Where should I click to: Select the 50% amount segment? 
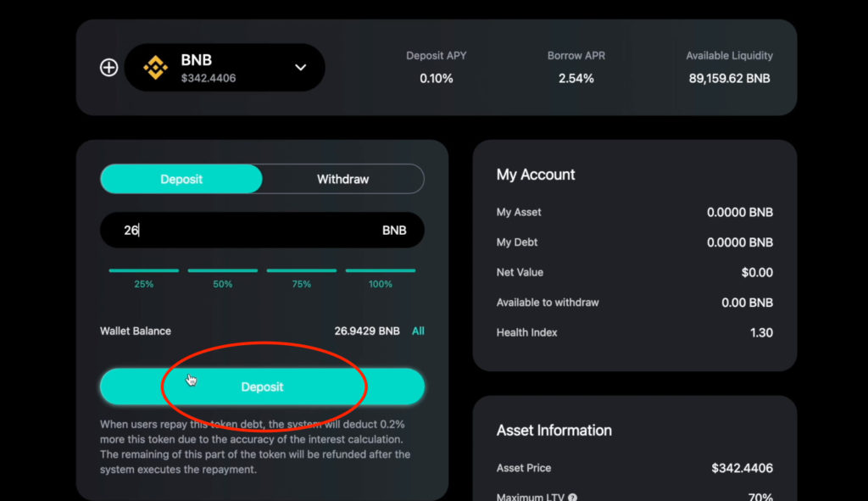click(223, 277)
